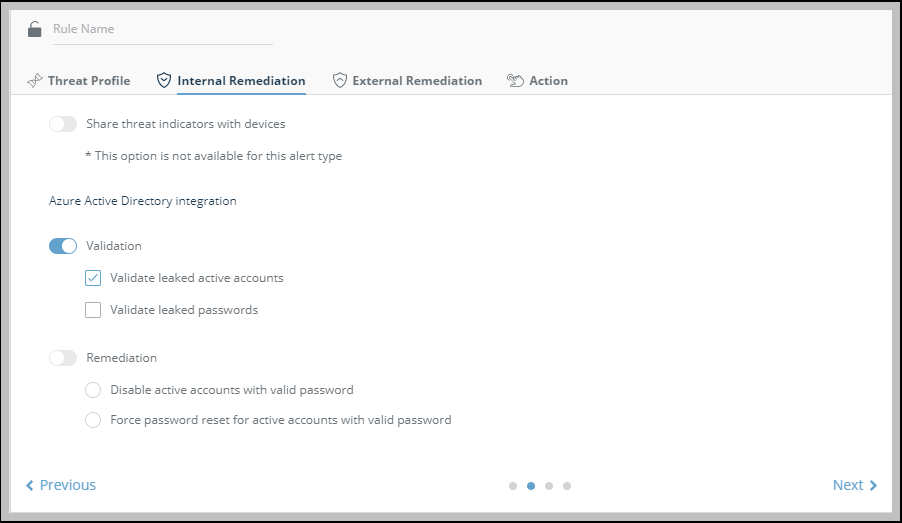Image resolution: width=902 pixels, height=523 pixels.
Task: Jump to the last page indicator dot
Action: click(567, 486)
